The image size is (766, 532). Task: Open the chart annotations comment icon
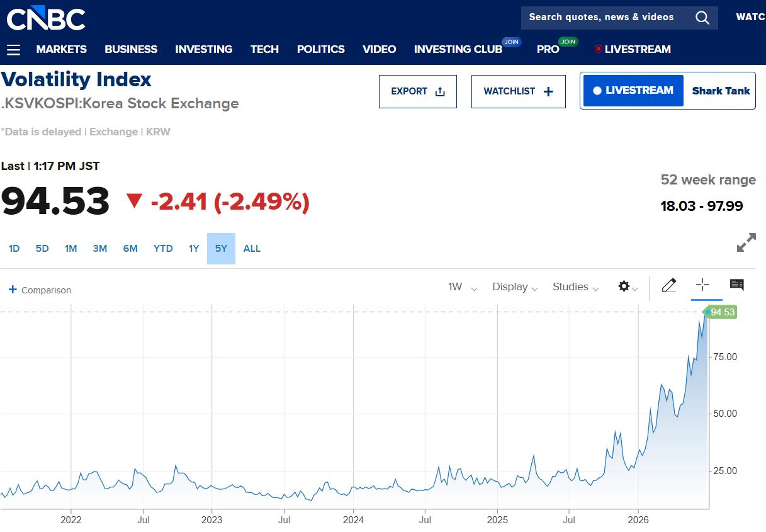[736, 285]
